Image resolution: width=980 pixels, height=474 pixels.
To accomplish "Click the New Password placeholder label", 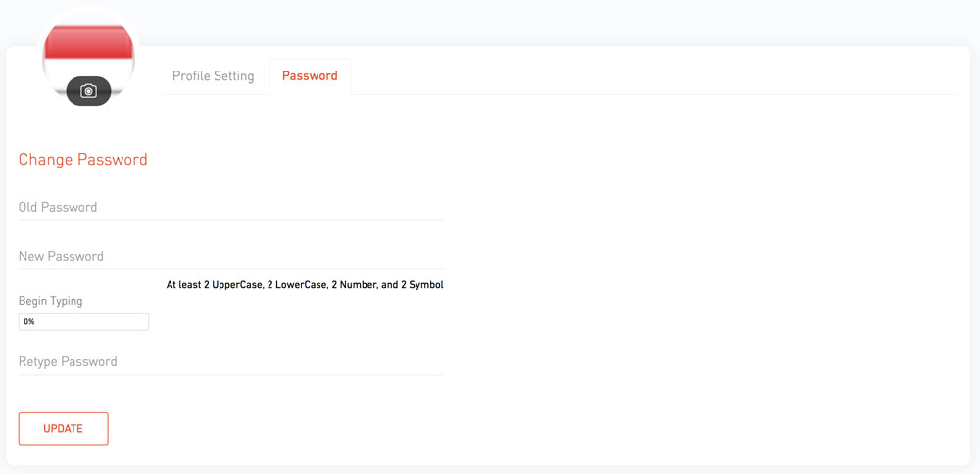I will tap(61, 256).
